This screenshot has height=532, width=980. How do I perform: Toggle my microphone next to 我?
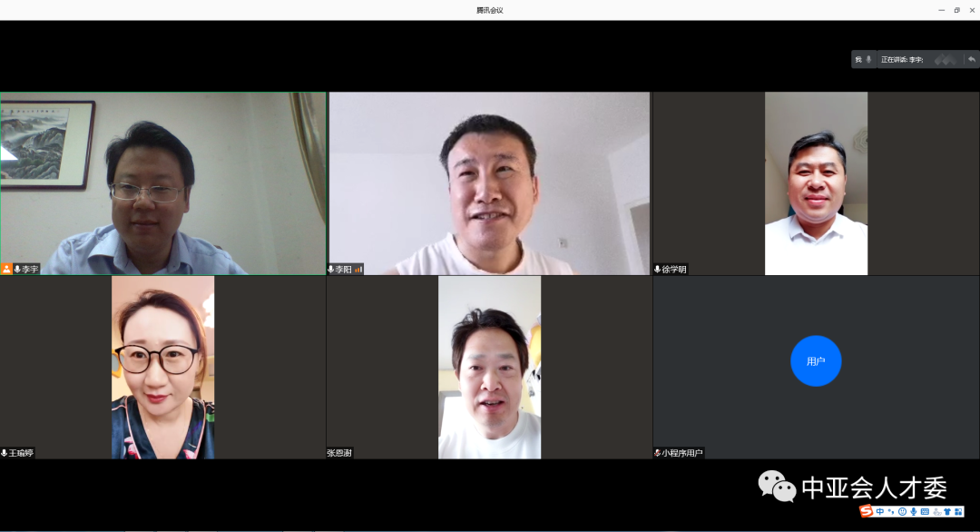point(868,60)
